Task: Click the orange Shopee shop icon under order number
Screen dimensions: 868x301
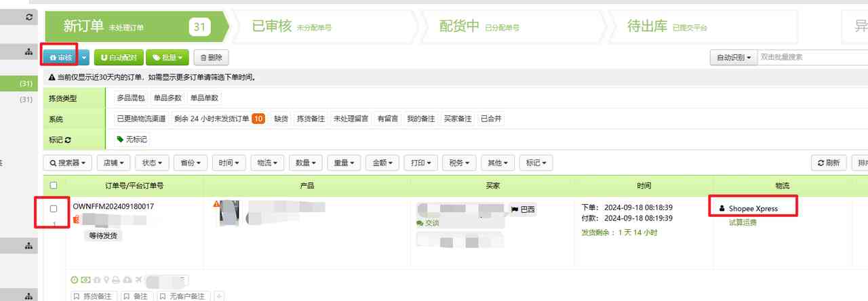Action: tap(76, 220)
